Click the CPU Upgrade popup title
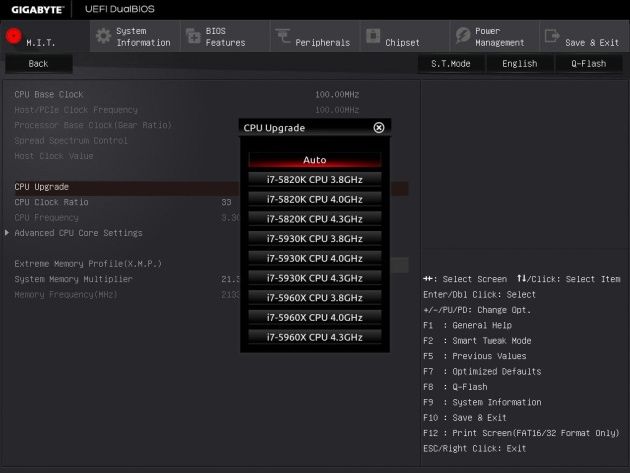630x473 pixels. 274,128
